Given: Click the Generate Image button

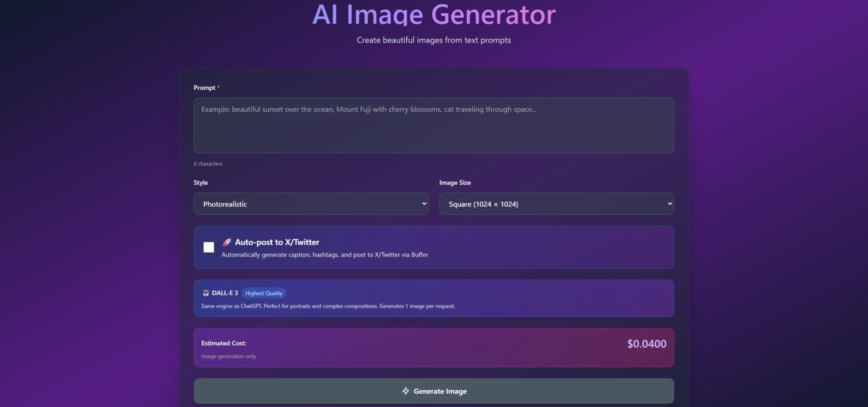Looking at the screenshot, I should [434, 391].
